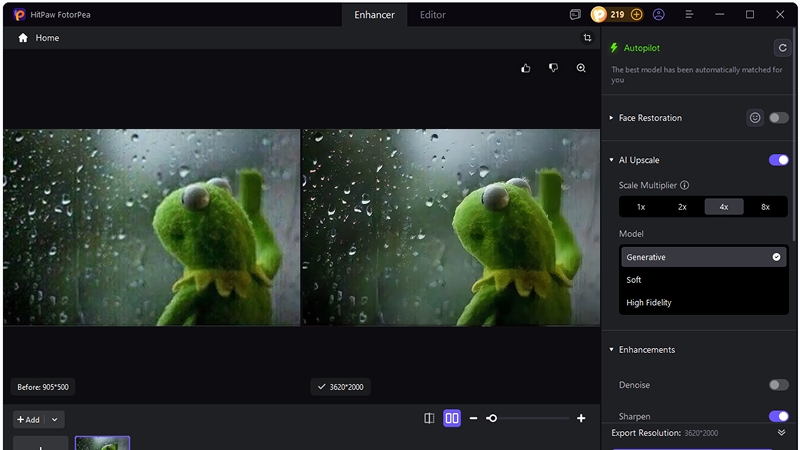Select the 8x scale multiplier
The height and width of the screenshot is (450, 800).
coord(765,207)
